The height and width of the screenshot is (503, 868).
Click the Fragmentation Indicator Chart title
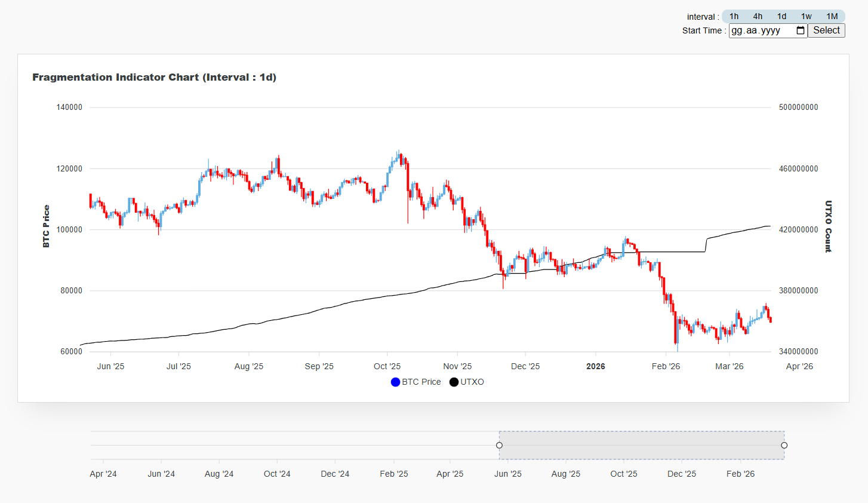[x=154, y=77]
